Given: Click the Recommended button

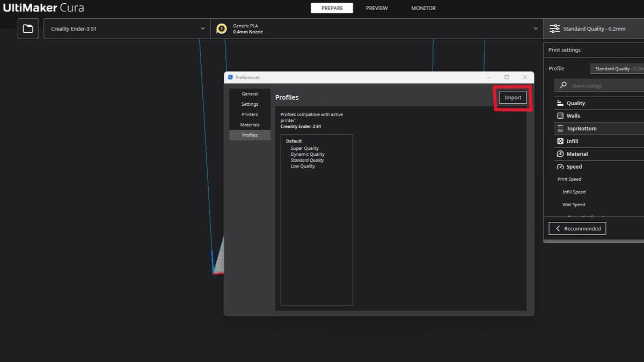Looking at the screenshot, I should point(577,228).
